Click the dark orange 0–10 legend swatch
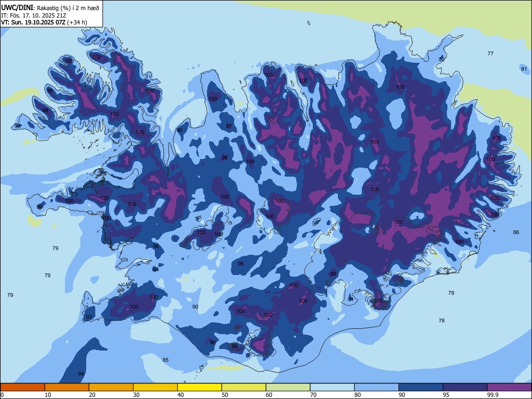Image resolution: width=532 pixels, height=399 pixels. 22,387
